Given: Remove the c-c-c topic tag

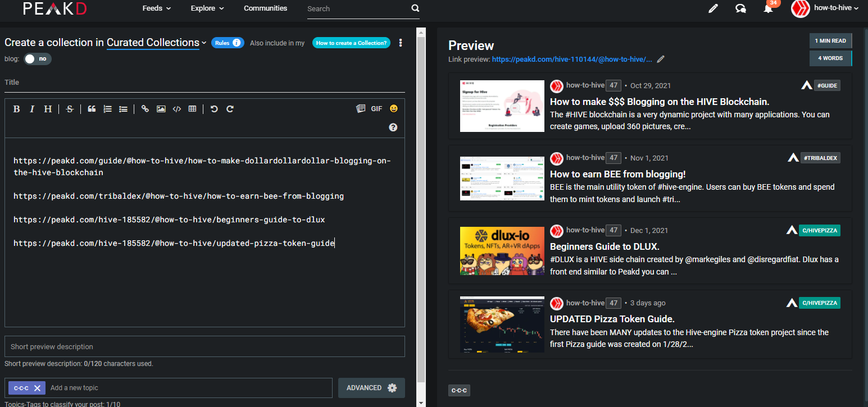Looking at the screenshot, I should (37, 388).
